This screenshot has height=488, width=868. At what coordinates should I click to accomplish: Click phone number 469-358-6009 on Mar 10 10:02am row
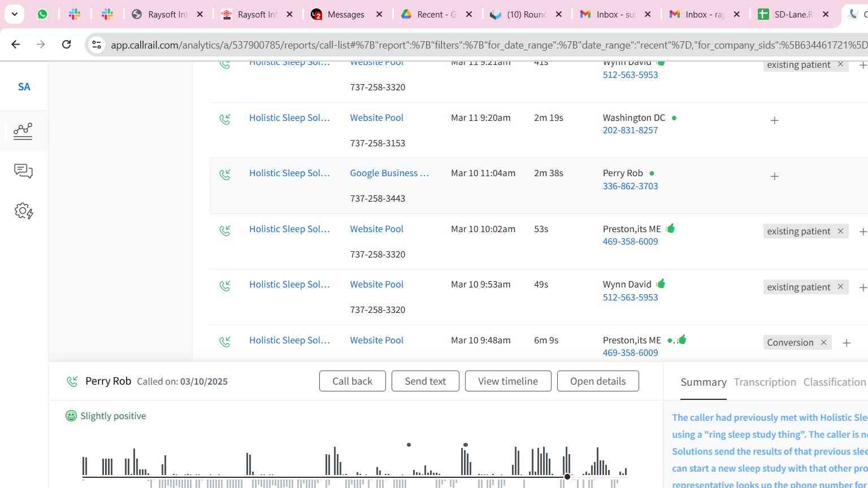coord(630,241)
